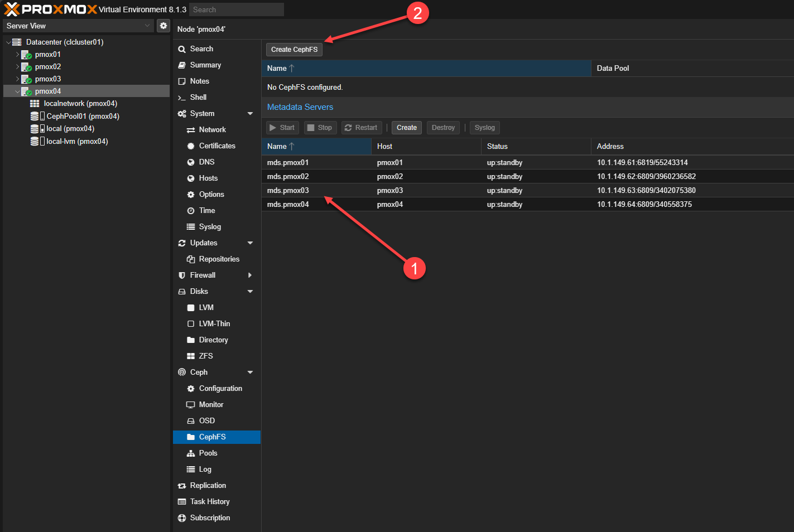Image resolution: width=794 pixels, height=532 pixels.
Task: Select the mds.pmox01 row
Action: 528,163
